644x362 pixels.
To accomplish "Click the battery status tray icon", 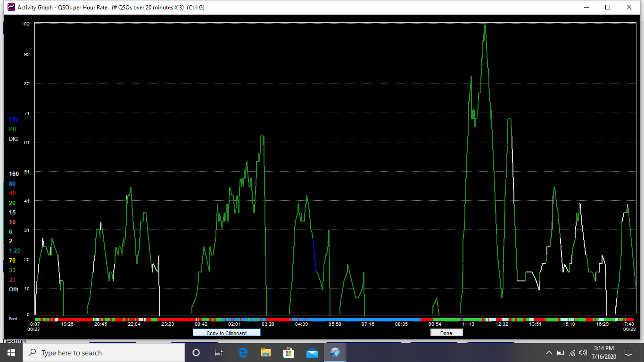I will pos(561,353).
